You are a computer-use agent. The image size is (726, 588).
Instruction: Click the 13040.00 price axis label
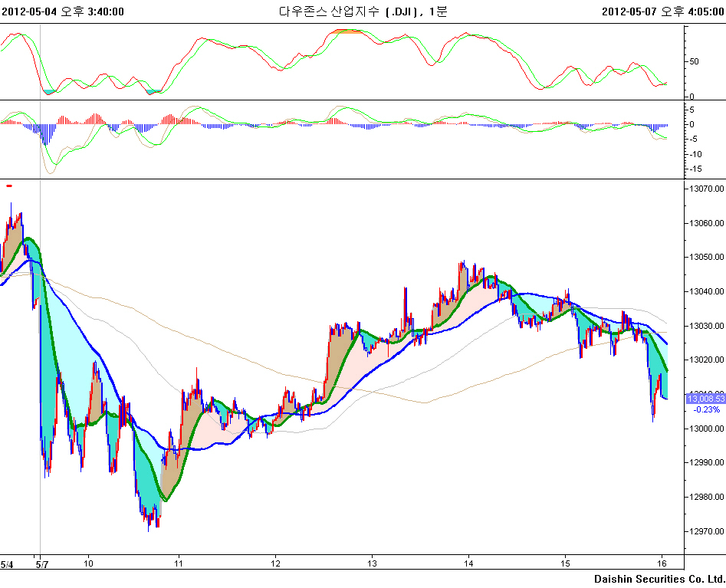tap(706, 291)
